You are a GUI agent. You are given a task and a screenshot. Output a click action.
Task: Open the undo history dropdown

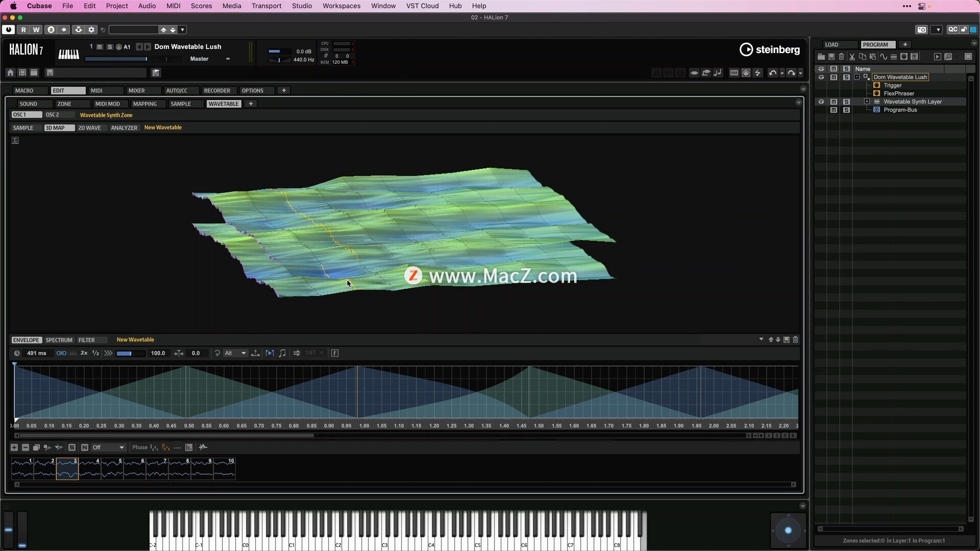click(782, 73)
